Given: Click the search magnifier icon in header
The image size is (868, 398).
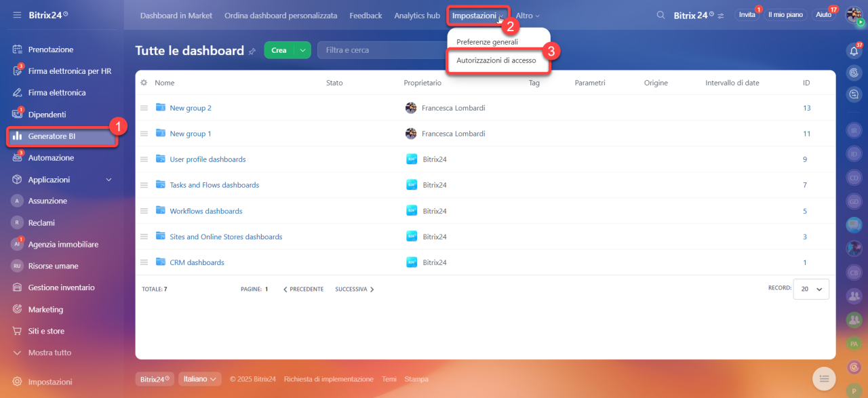Looking at the screenshot, I should tap(660, 15).
